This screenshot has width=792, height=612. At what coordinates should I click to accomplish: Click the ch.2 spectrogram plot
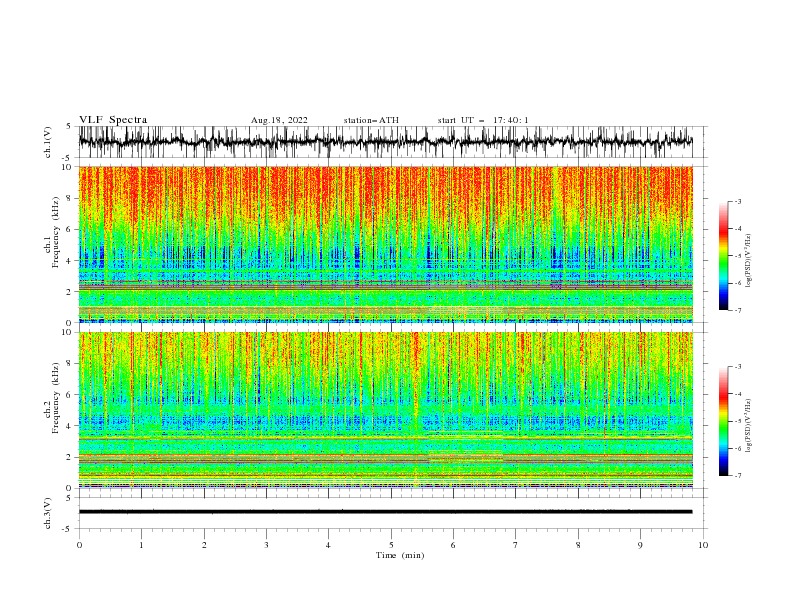coord(385,410)
